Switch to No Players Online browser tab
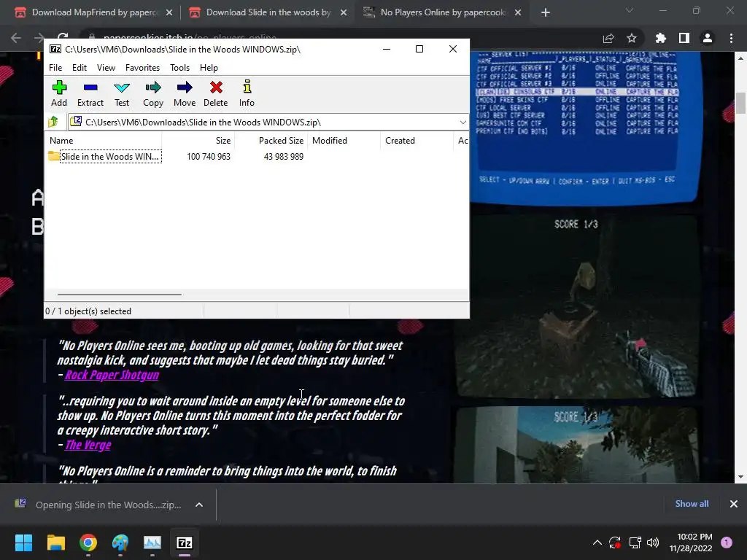This screenshot has width=747, height=560. (442, 12)
